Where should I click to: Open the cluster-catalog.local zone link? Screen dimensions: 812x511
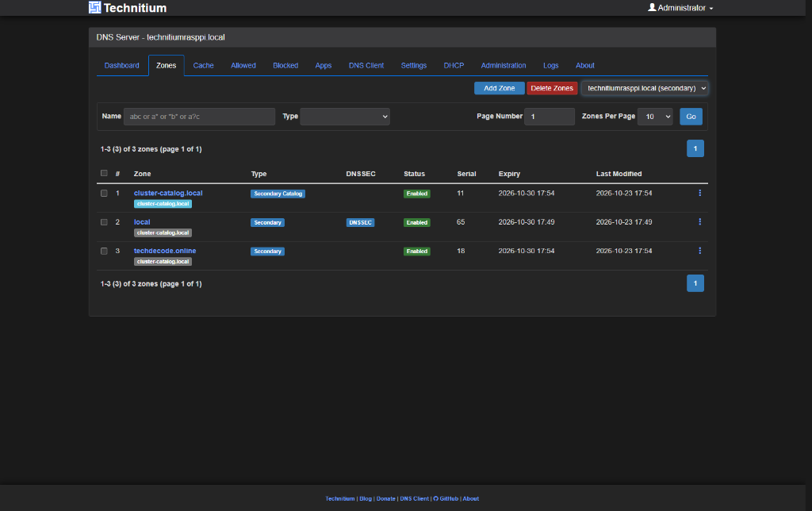coord(168,193)
